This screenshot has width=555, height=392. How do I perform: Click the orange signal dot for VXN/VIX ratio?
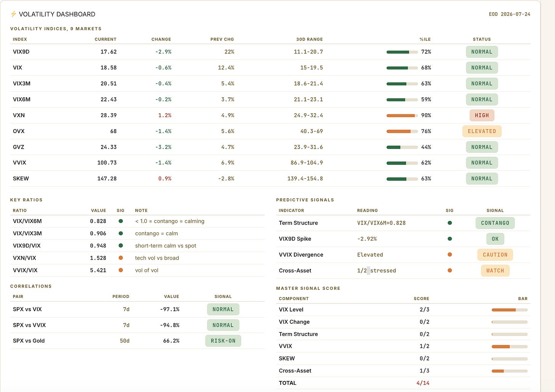(x=121, y=258)
